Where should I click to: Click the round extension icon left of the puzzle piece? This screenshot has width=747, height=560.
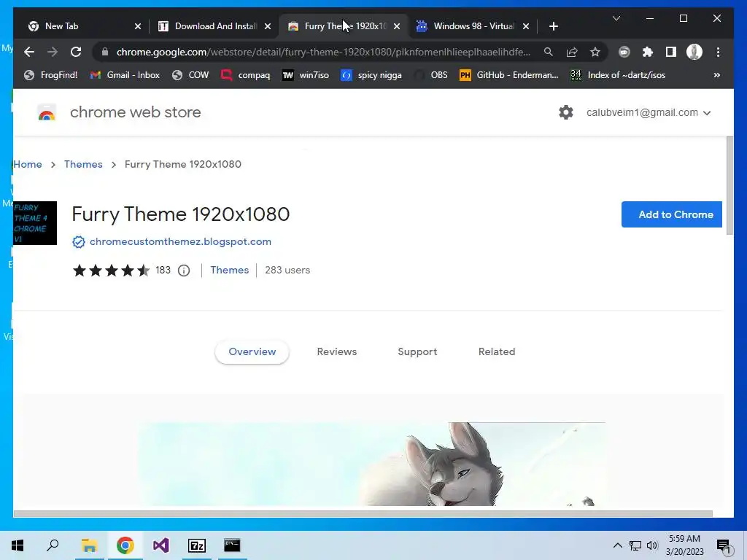(x=624, y=52)
